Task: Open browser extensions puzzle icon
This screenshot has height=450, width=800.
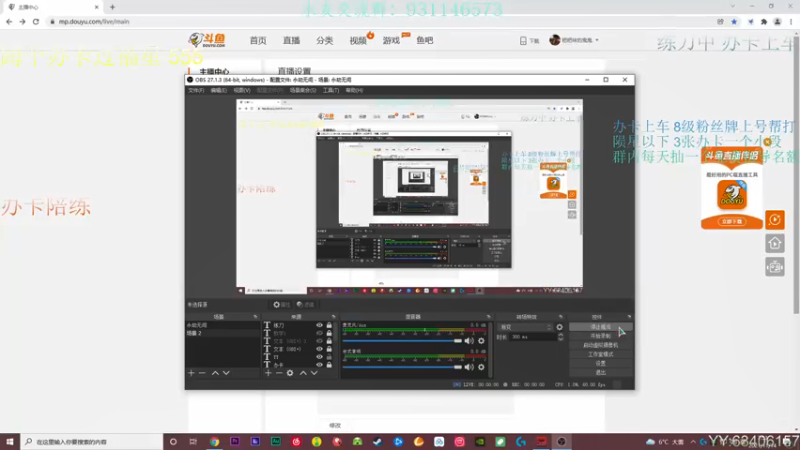Action: pos(764,21)
